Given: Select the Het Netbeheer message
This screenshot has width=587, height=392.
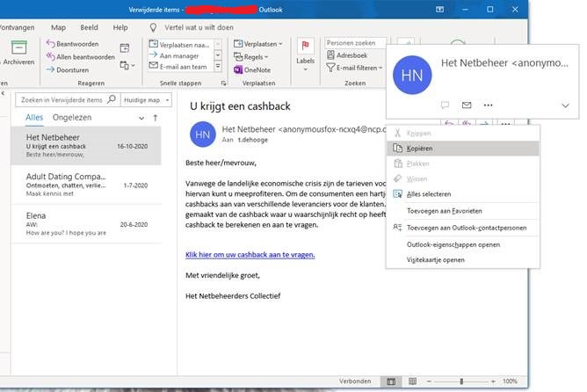Looking at the screenshot, I should (86, 146).
